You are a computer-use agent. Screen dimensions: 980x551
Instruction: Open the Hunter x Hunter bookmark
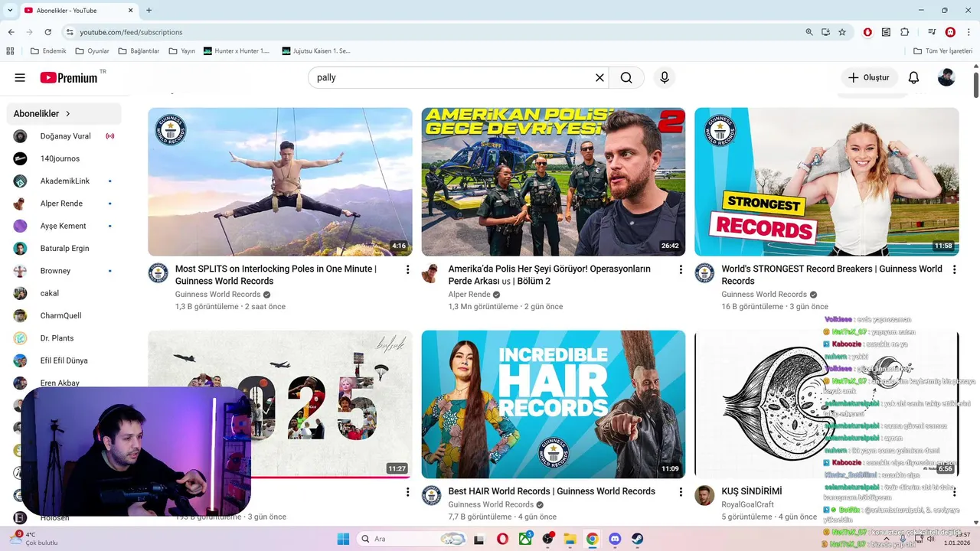(x=237, y=51)
